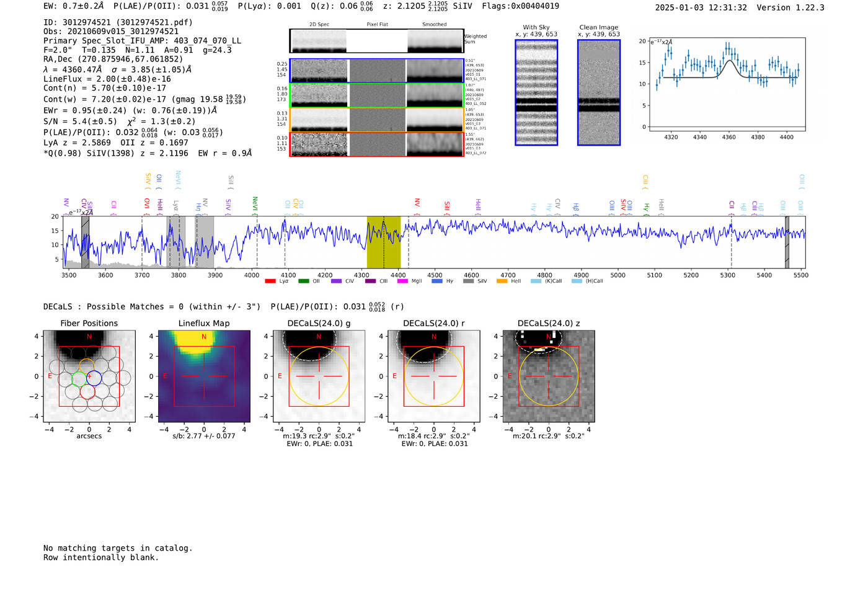Open the Lineflux Map panel
Screen dimensions: 868x591
(204, 376)
